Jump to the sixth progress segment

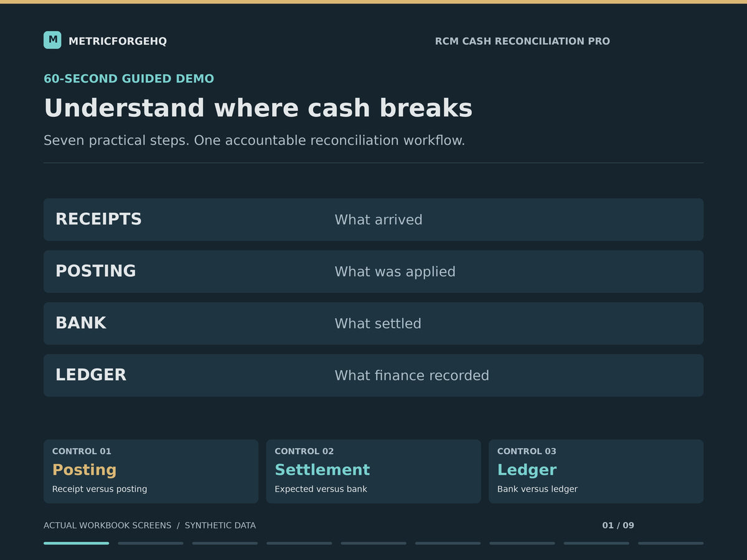(x=448, y=543)
